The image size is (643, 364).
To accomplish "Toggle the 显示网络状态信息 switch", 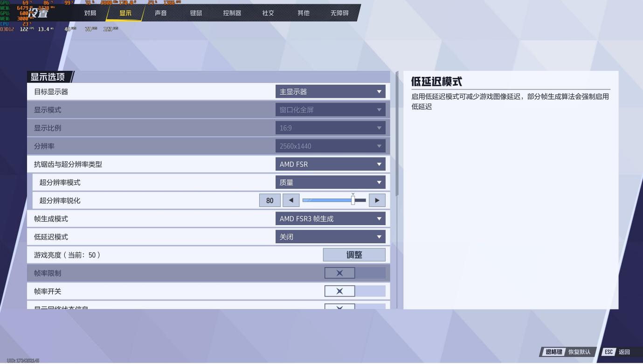I will tap(355, 307).
